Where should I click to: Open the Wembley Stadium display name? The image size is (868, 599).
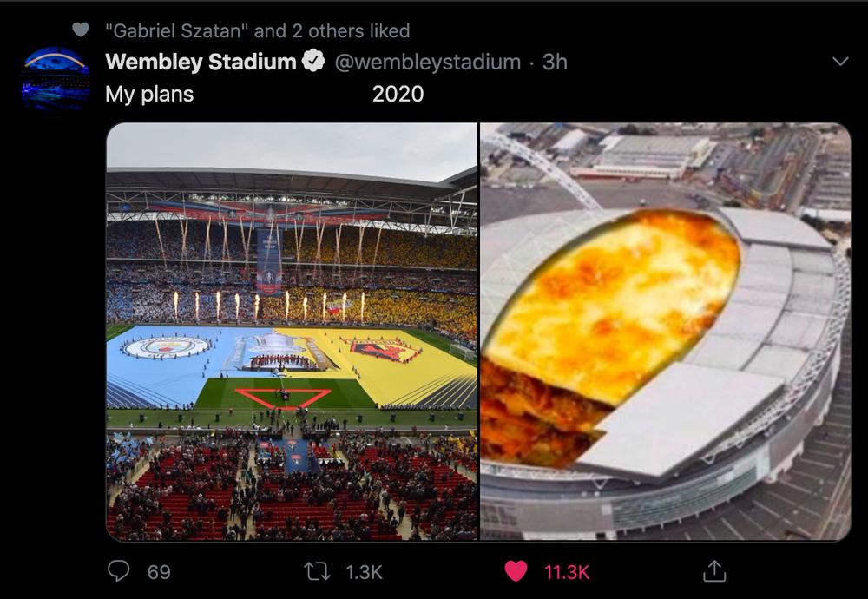pyautogui.click(x=201, y=62)
